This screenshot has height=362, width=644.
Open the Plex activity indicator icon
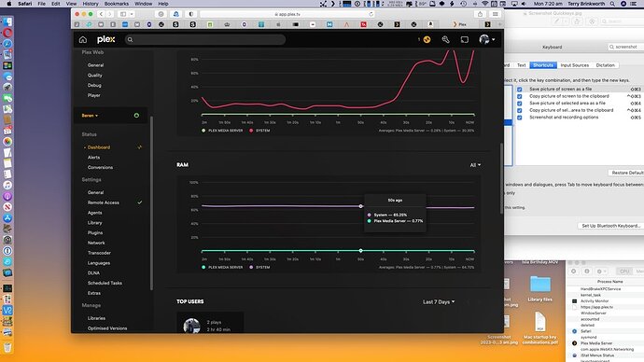(427, 39)
